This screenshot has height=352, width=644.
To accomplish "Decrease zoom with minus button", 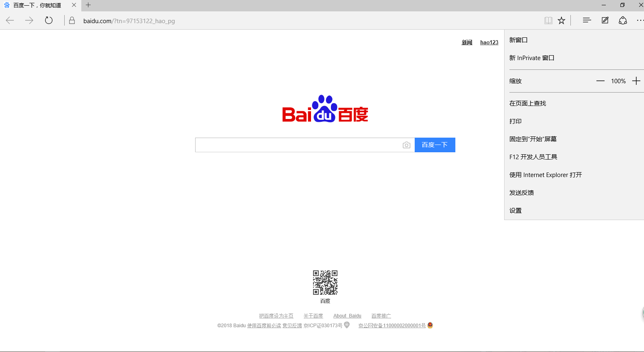I will point(600,81).
